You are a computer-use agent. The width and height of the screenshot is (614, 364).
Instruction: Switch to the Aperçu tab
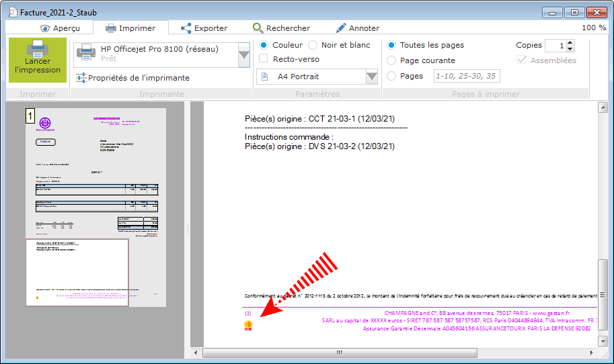(x=60, y=28)
